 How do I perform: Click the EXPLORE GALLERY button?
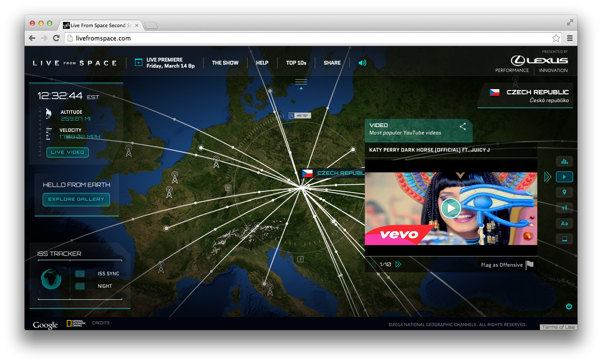(x=76, y=199)
